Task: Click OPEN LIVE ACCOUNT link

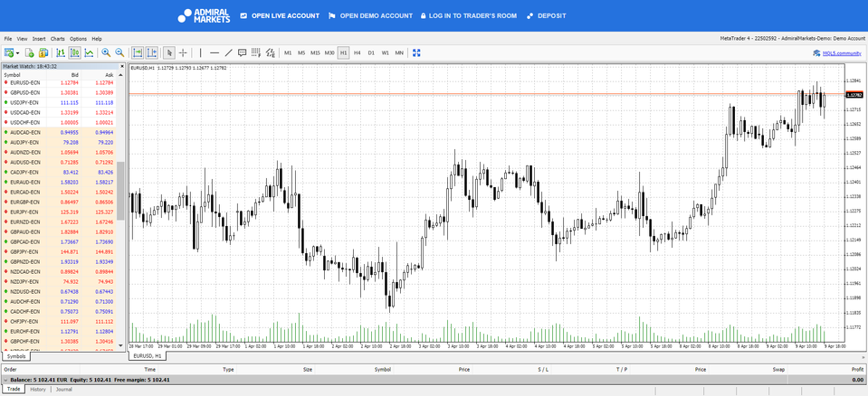Action: 279,15
